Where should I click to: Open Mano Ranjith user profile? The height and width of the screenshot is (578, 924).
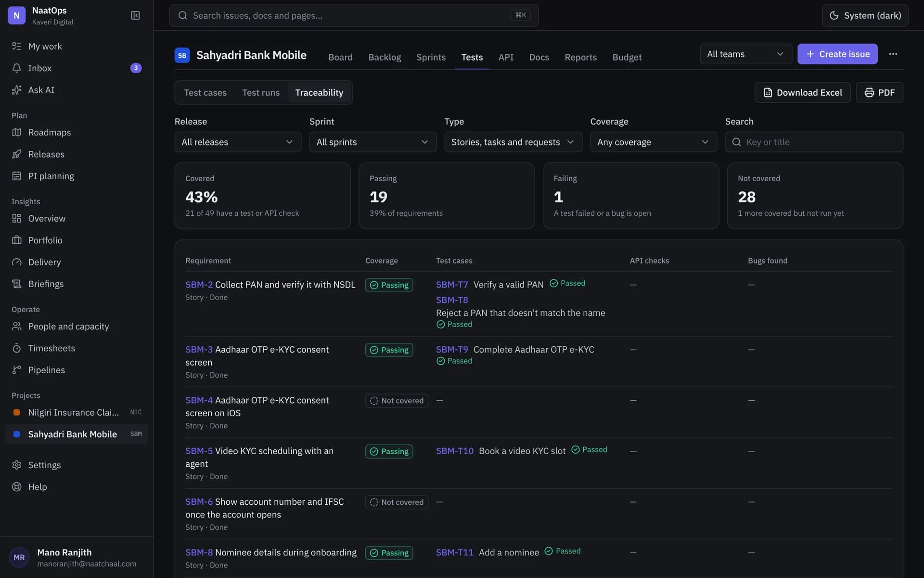77,557
